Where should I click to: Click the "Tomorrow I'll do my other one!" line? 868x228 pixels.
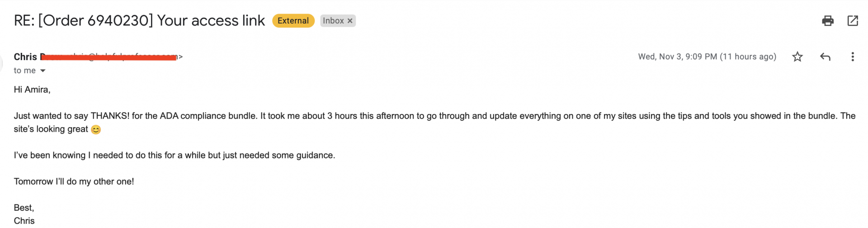click(74, 181)
